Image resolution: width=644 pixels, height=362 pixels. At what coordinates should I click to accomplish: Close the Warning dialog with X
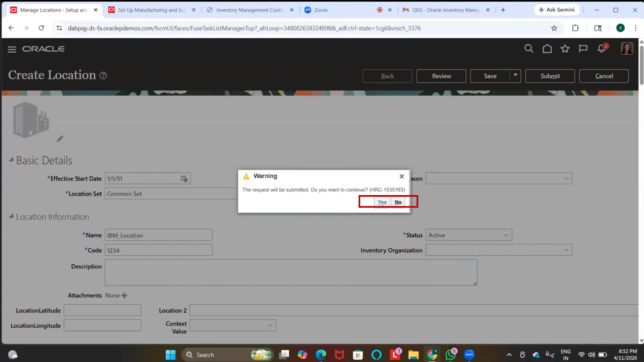[401, 176]
